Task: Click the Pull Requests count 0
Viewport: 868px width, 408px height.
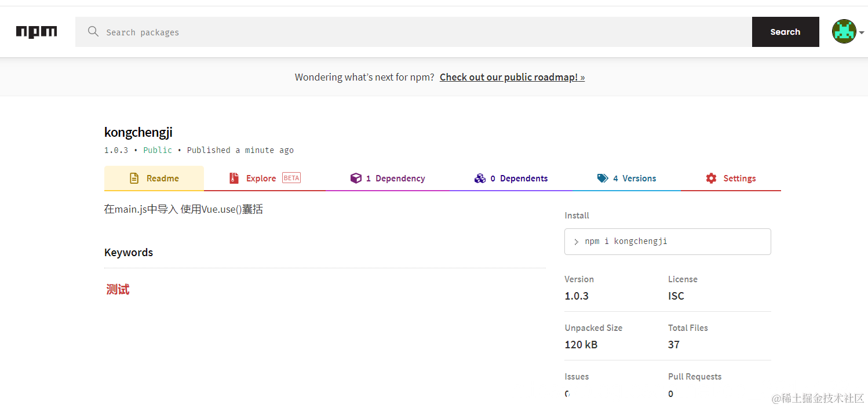Action: click(x=671, y=394)
